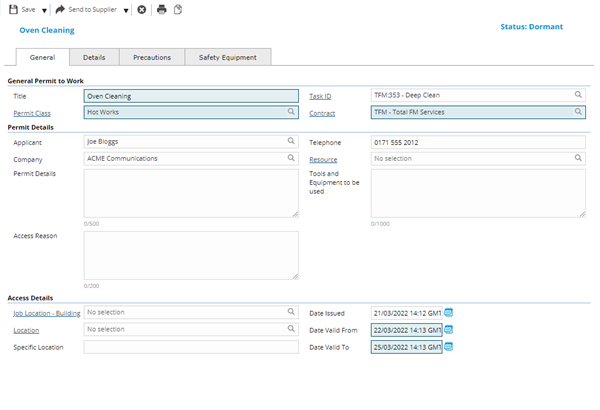Open the Location lookup field
This screenshot has height=410, width=600.
190,329
